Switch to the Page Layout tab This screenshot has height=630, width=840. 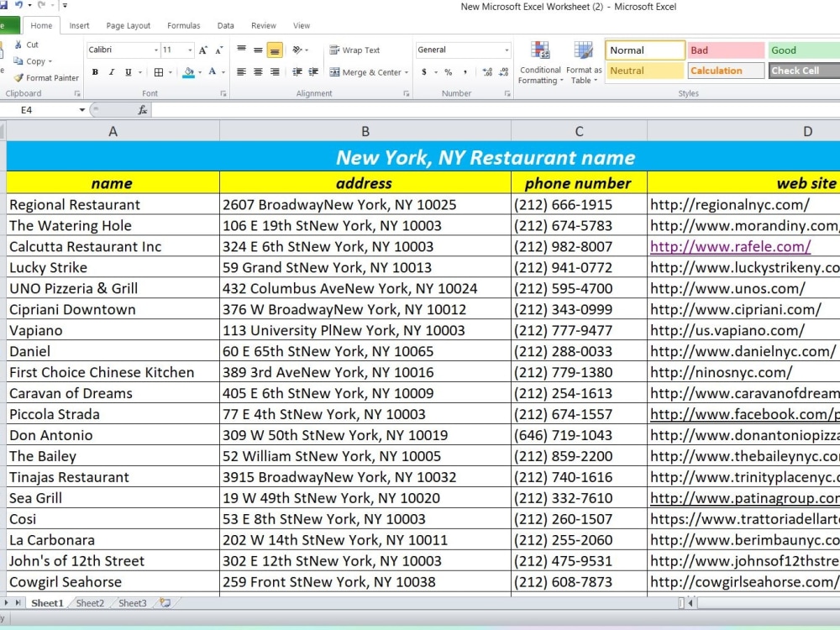tap(128, 26)
